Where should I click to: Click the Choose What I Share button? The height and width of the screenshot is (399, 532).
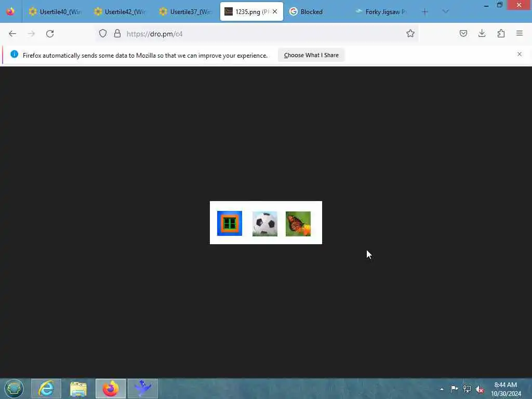pos(311,55)
